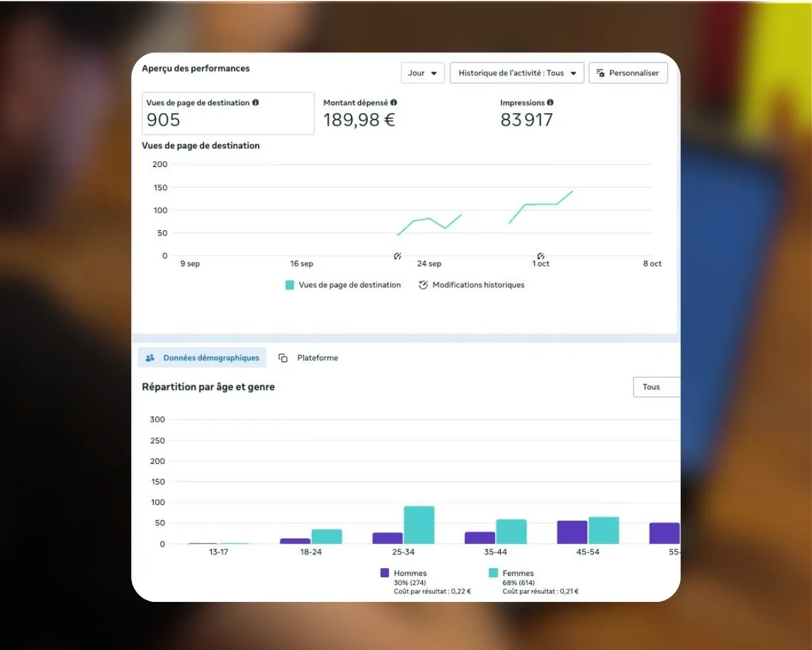The image size is (812, 650).
Task: Open the Jour granularity dropdown
Action: click(x=423, y=73)
